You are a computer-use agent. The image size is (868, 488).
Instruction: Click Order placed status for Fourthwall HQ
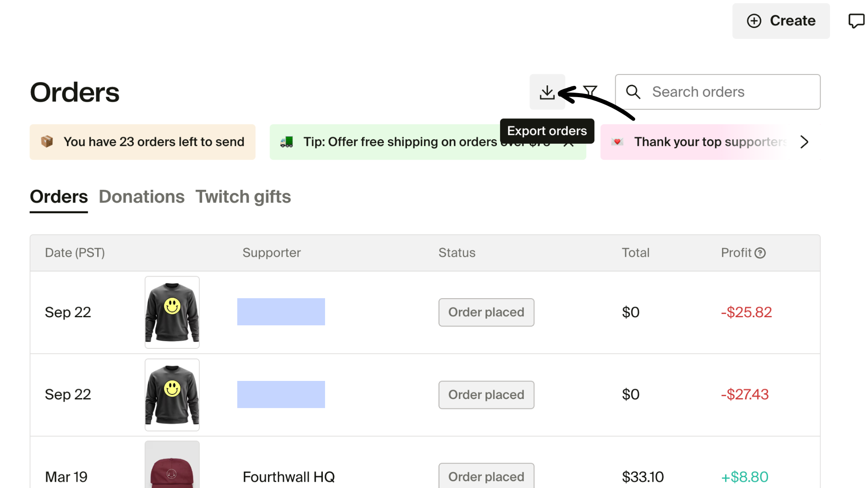point(486,477)
